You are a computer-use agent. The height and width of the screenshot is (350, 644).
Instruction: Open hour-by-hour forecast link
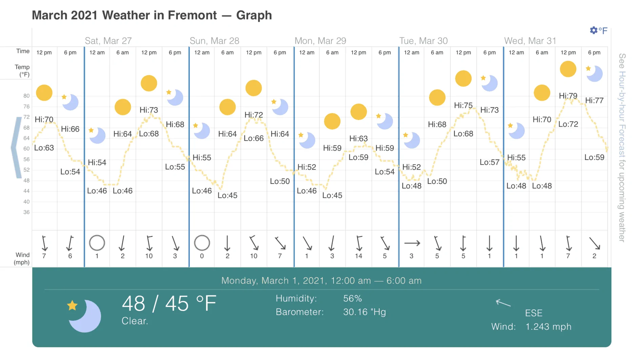622,147
